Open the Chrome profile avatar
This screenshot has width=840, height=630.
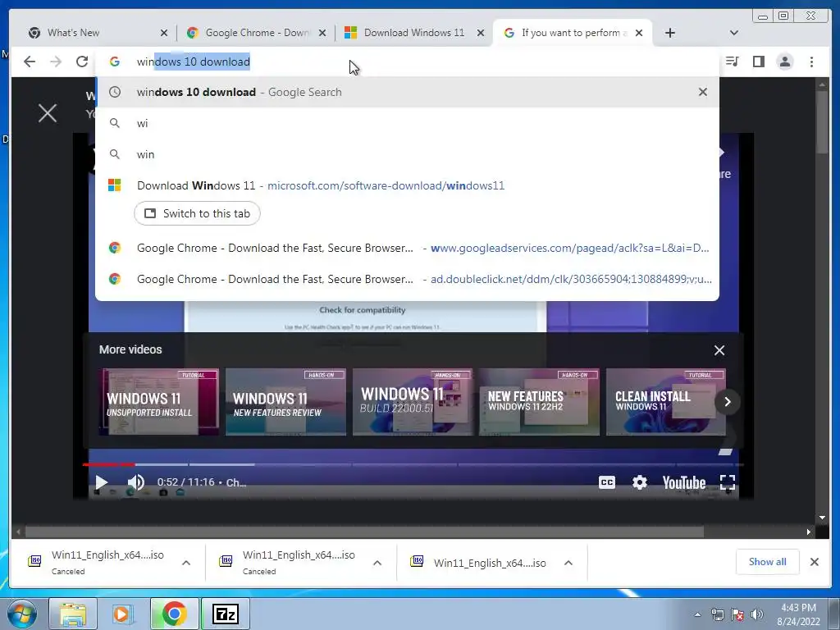point(785,62)
